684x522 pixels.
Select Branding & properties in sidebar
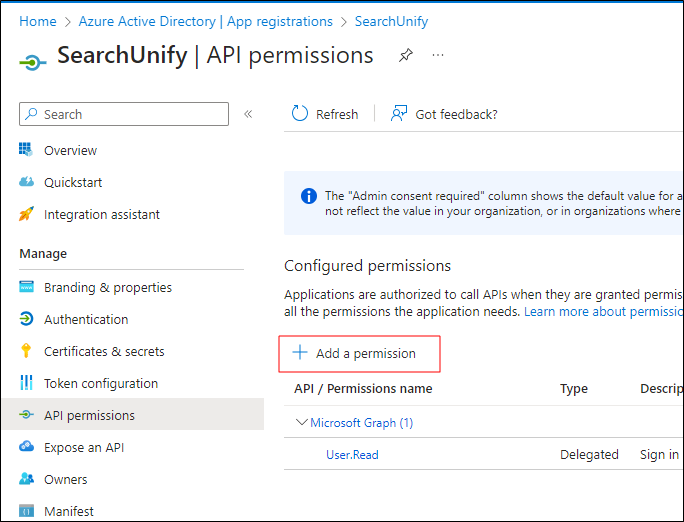108,287
